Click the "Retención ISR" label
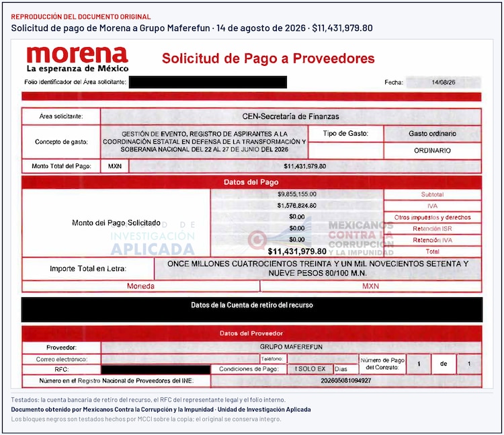 432,229
